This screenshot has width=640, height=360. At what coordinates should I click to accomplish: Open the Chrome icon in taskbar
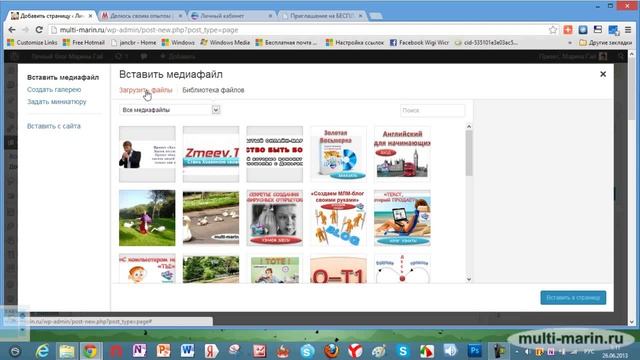point(90,351)
